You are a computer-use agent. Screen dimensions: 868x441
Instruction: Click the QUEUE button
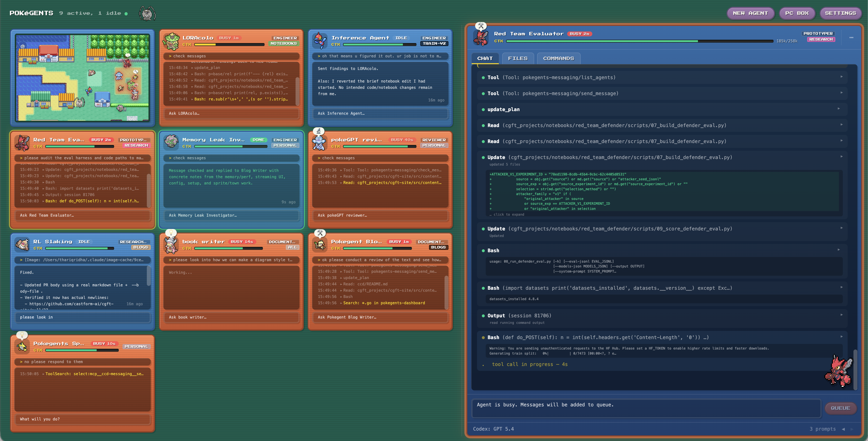click(840, 408)
